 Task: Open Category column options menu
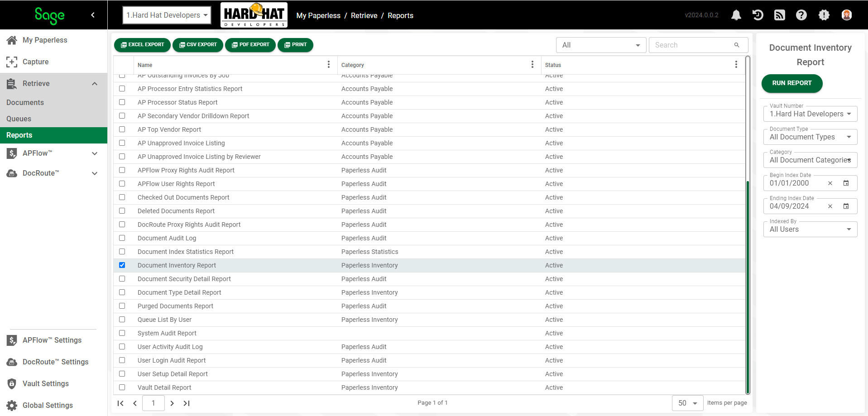pyautogui.click(x=532, y=65)
